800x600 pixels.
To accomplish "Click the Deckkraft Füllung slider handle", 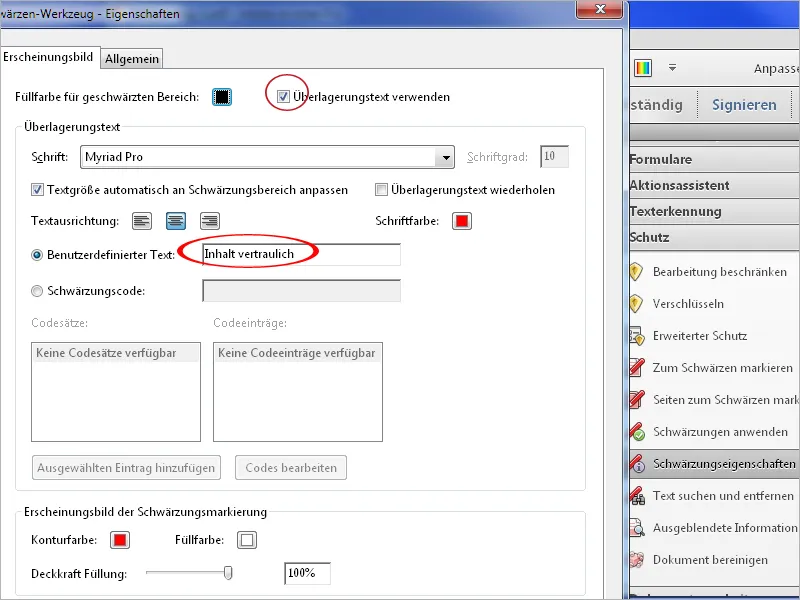I will click(228, 573).
